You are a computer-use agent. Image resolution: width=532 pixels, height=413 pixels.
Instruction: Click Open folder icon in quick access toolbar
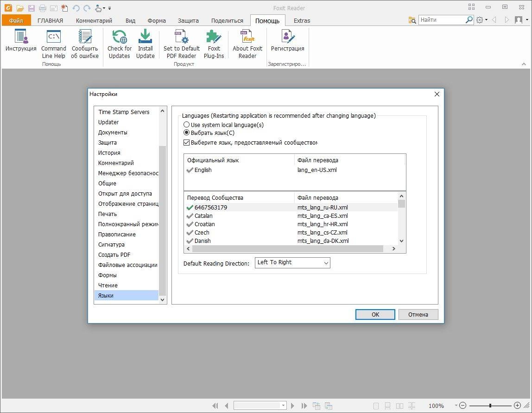pyautogui.click(x=20, y=8)
